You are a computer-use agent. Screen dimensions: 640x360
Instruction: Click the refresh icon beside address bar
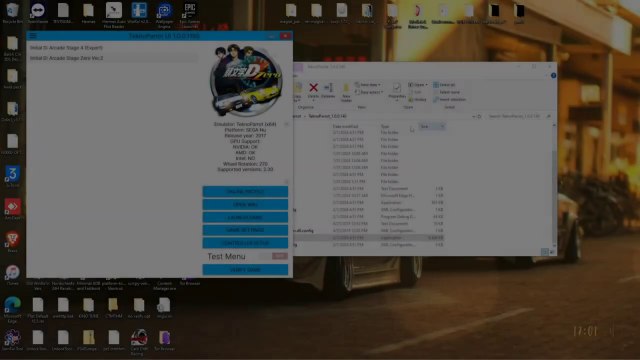(480, 116)
